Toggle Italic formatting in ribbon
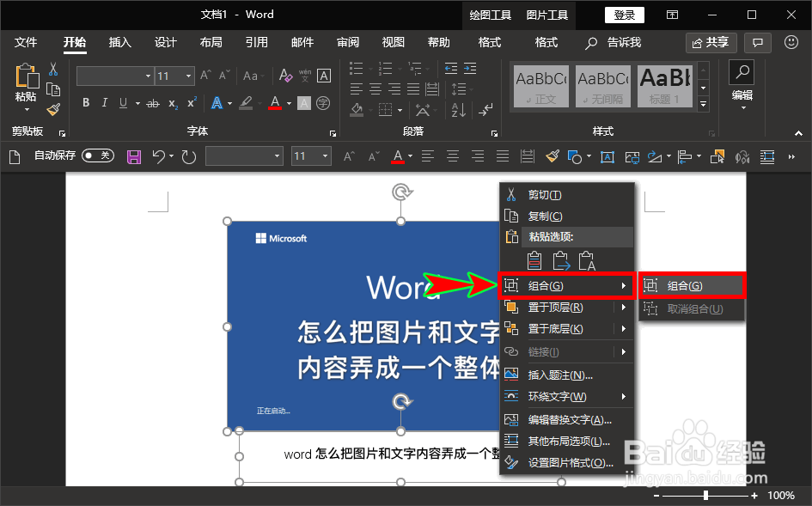 (x=105, y=102)
